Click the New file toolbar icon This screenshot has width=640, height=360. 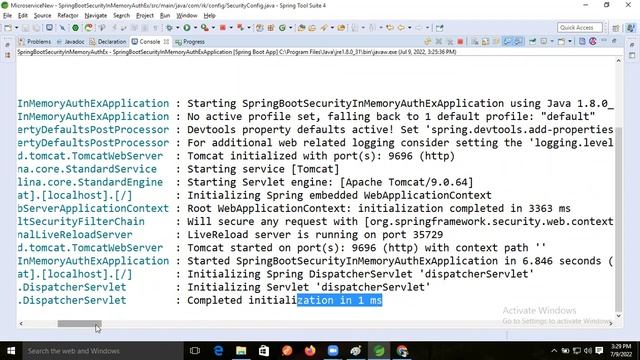pyautogui.click(x=8, y=28)
